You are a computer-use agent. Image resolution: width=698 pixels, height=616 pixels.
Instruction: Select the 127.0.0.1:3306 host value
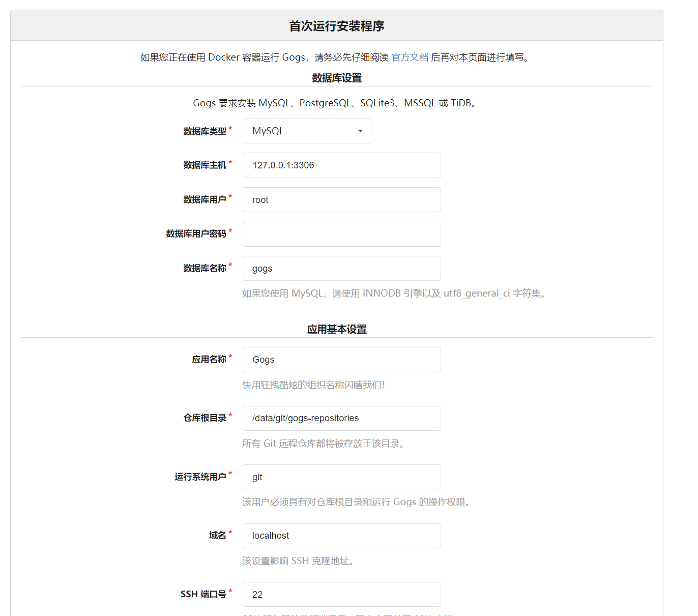point(341,165)
